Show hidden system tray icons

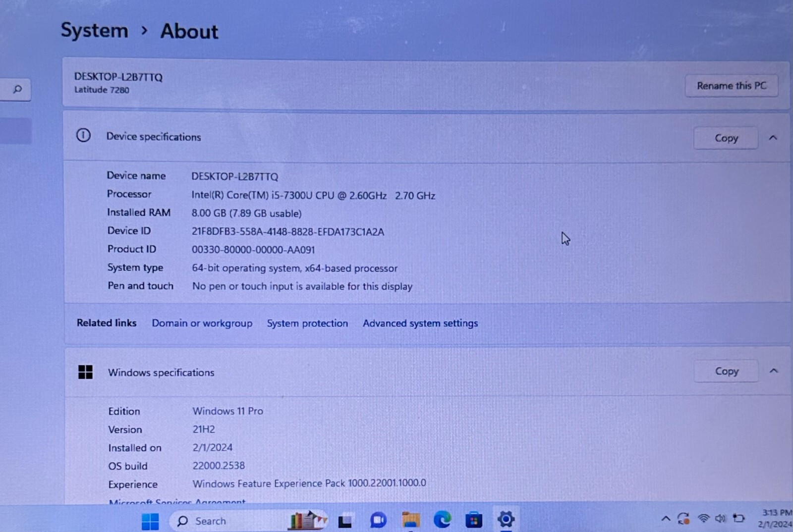[666, 519]
